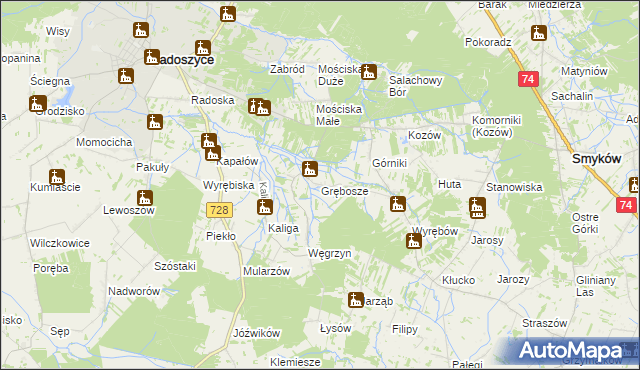Click the Wilczkowice label

coord(60,243)
